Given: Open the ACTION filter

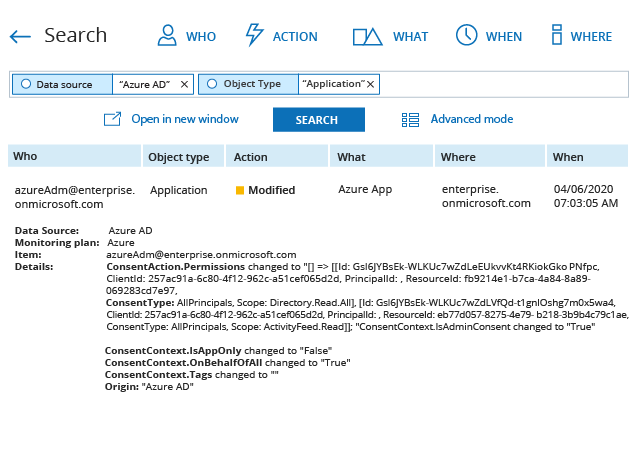Looking at the screenshot, I should [281, 36].
